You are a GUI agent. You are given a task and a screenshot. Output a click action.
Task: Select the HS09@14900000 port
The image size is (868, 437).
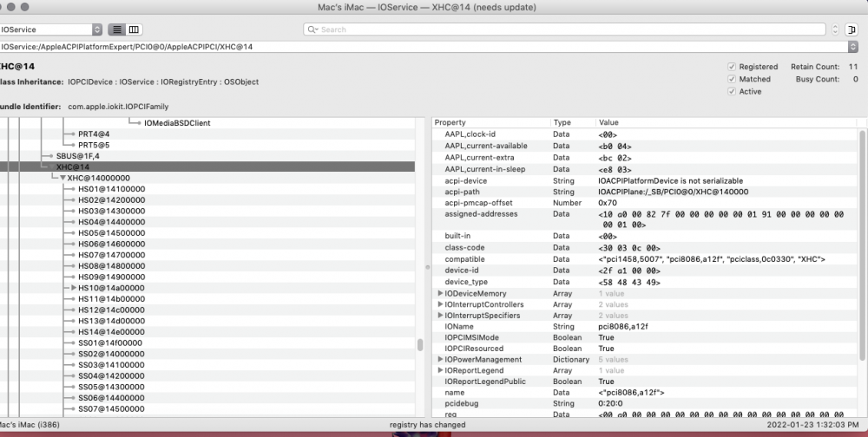coord(111,277)
